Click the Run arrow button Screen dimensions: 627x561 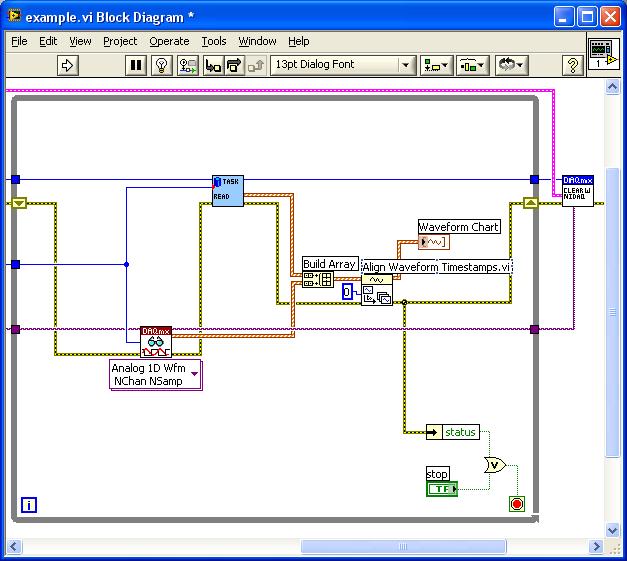coord(67,65)
